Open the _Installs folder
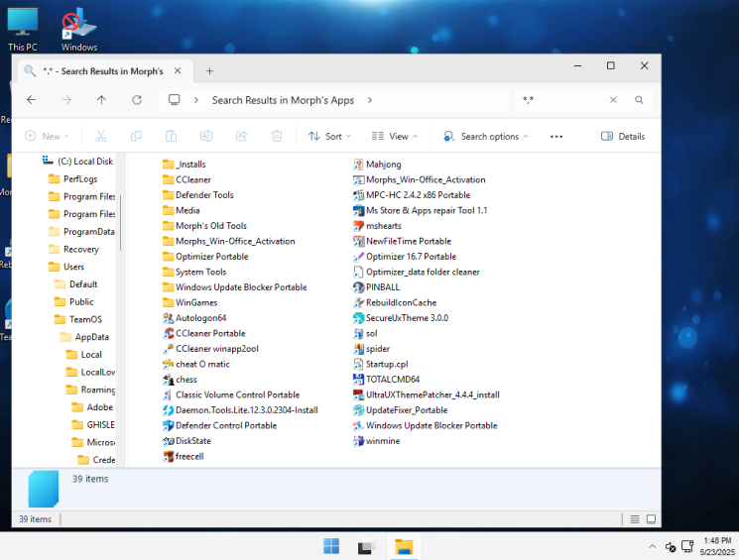Screen dimensions: 739x560 [x=185, y=165]
